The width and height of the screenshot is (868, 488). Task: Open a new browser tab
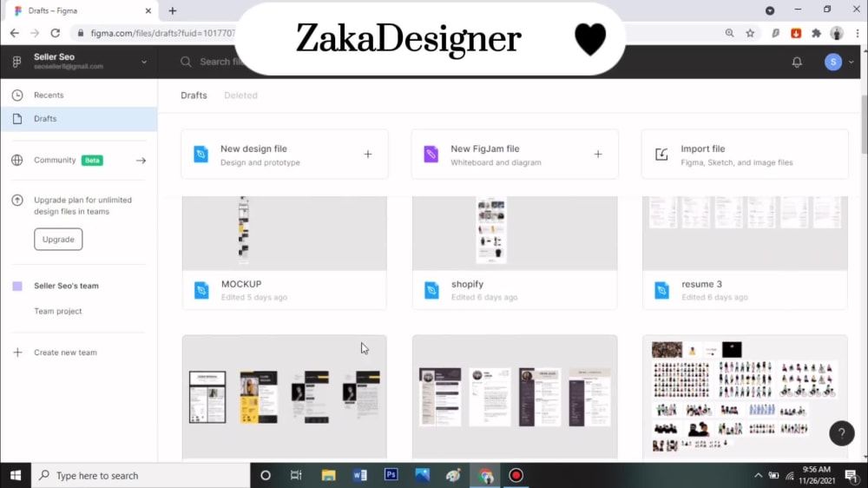coord(173,10)
